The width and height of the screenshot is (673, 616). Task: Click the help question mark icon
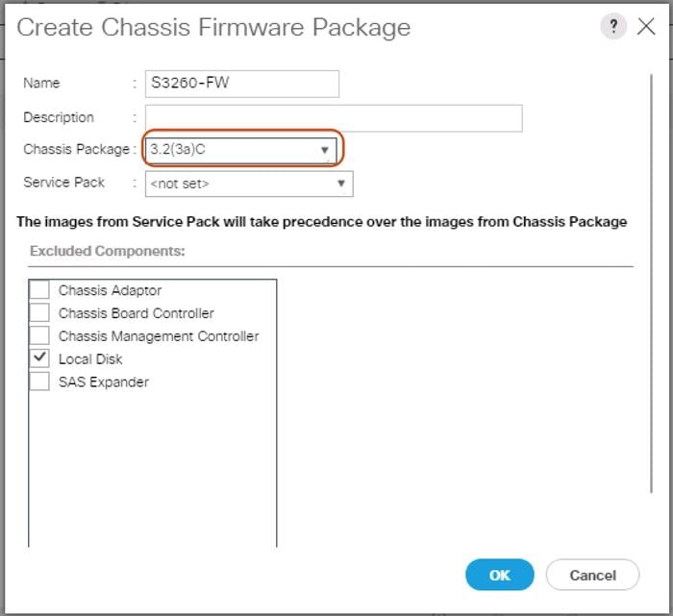tap(613, 26)
